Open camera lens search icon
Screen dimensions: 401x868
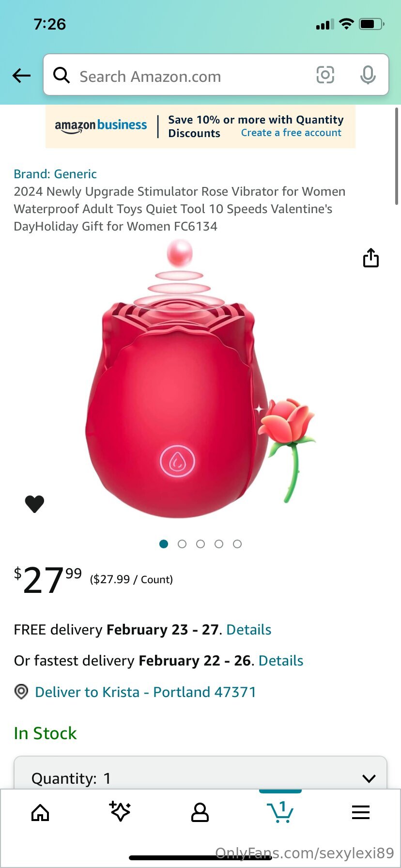click(325, 75)
